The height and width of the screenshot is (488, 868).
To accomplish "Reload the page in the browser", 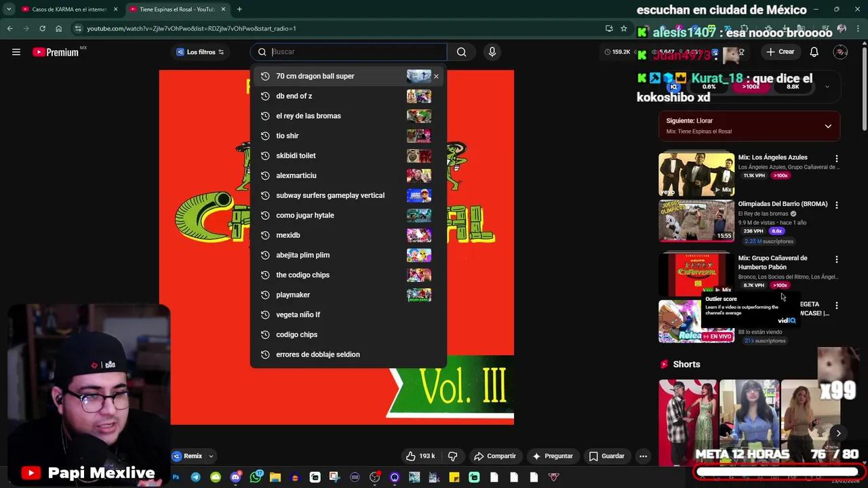I will pos(42,28).
